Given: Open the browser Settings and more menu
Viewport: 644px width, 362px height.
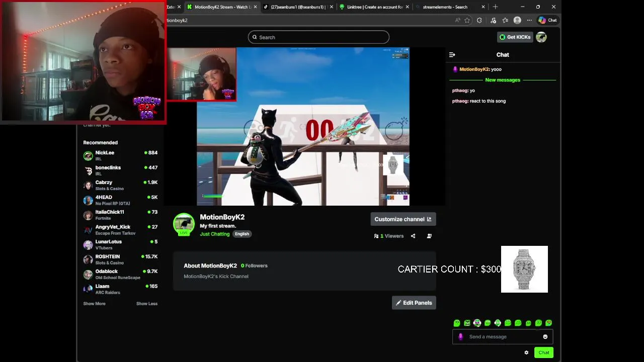Looking at the screenshot, I should (x=529, y=20).
